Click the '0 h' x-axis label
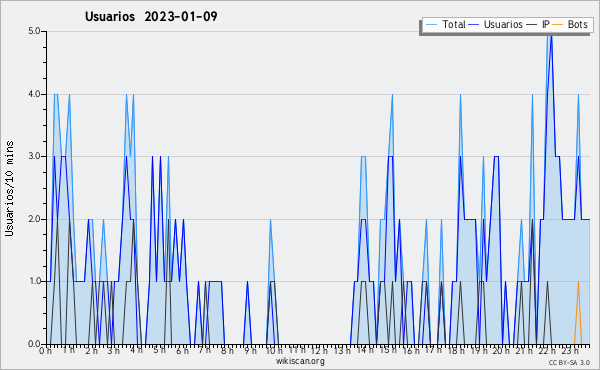 pyautogui.click(x=46, y=351)
